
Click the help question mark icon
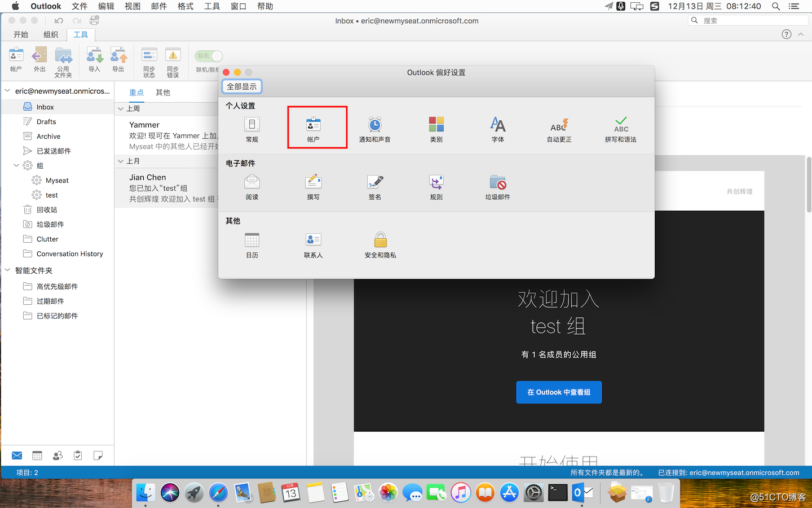pyautogui.click(x=787, y=34)
